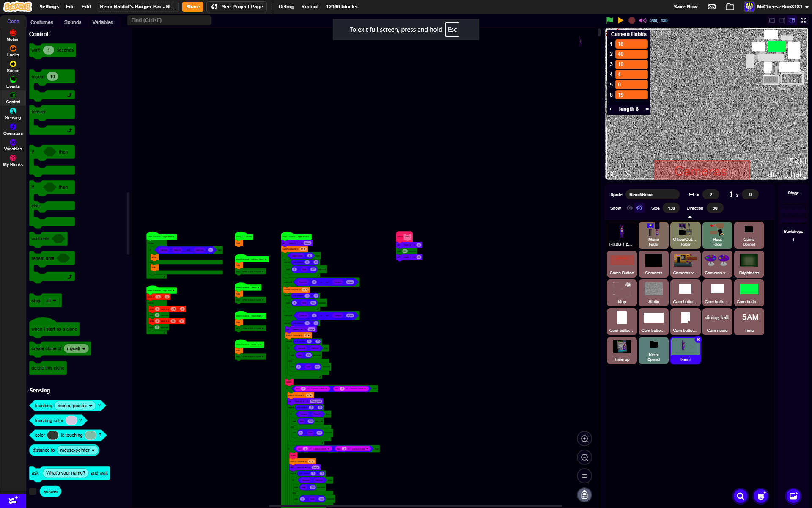The width and height of the screenshot is (812, 508).
Task: Tick the answer variable checkbox
Action: click(x=33, y=491)
